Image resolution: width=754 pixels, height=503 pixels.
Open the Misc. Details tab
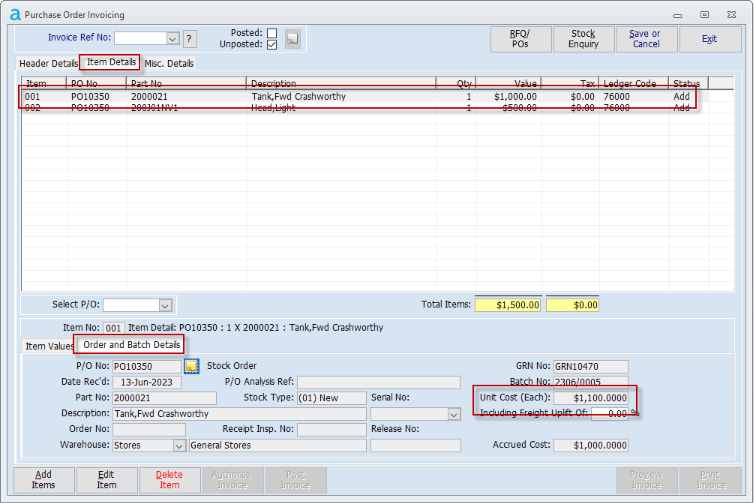[169, 63]
